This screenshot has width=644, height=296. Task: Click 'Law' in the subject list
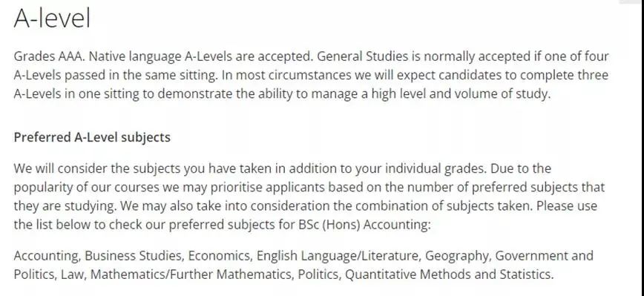(72, 274)
